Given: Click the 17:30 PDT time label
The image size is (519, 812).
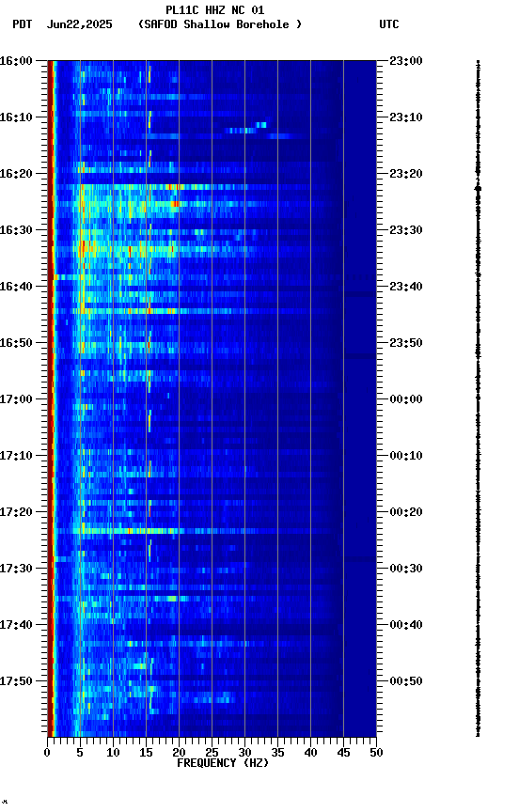Looking at the screenshot, I should (x=16, y=569).
